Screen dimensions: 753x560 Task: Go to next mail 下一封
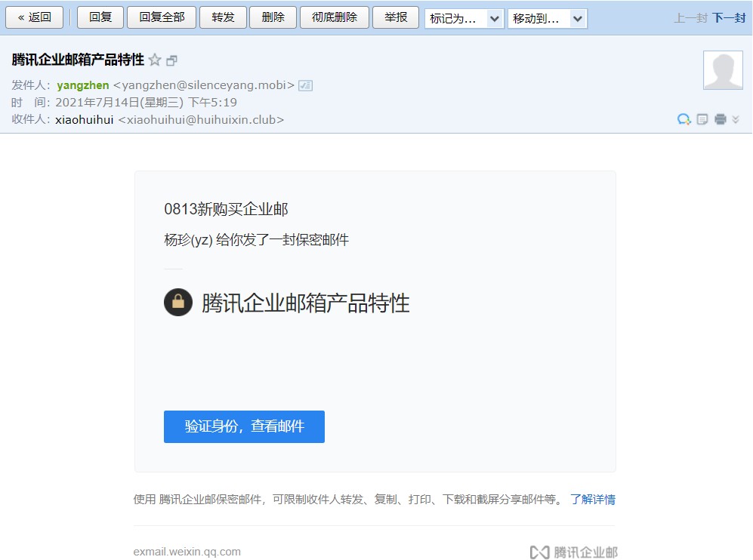tap(729, 18)
